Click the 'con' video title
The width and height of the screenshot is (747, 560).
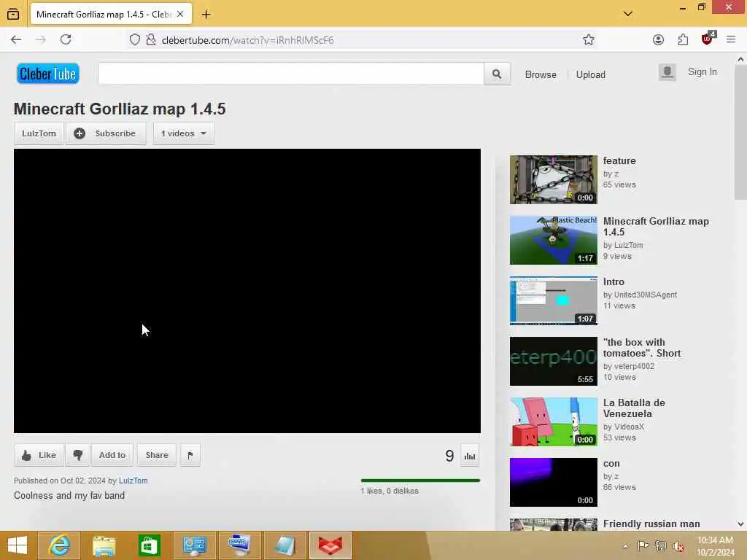[x=612, y=463]
